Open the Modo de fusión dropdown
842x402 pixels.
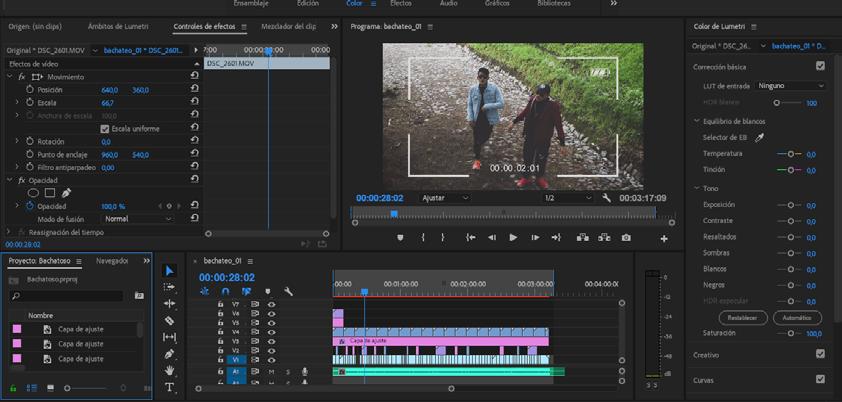point(138,219)
